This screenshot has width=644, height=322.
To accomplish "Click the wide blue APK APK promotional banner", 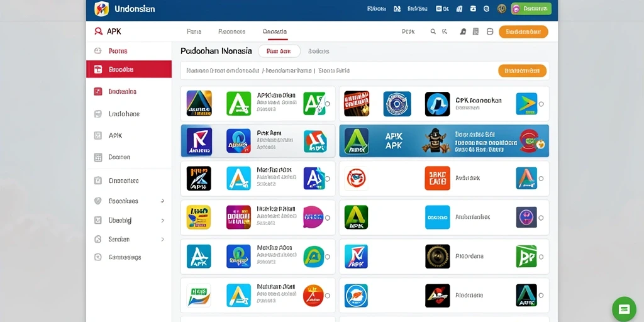I will pos(444,141).
